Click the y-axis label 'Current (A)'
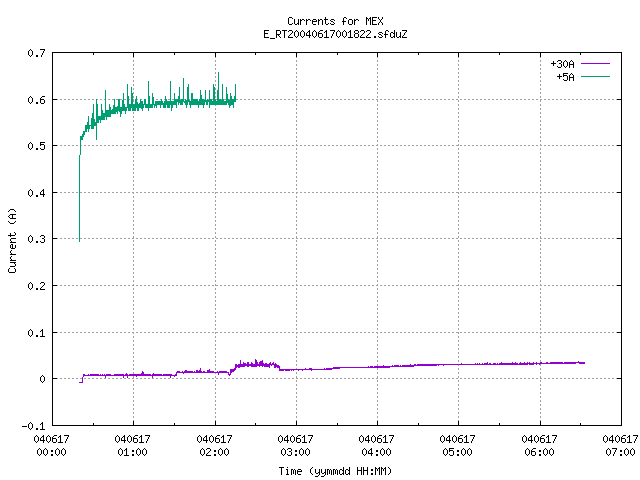The height and width of the screenshot is (480, 640). point(12,240)
